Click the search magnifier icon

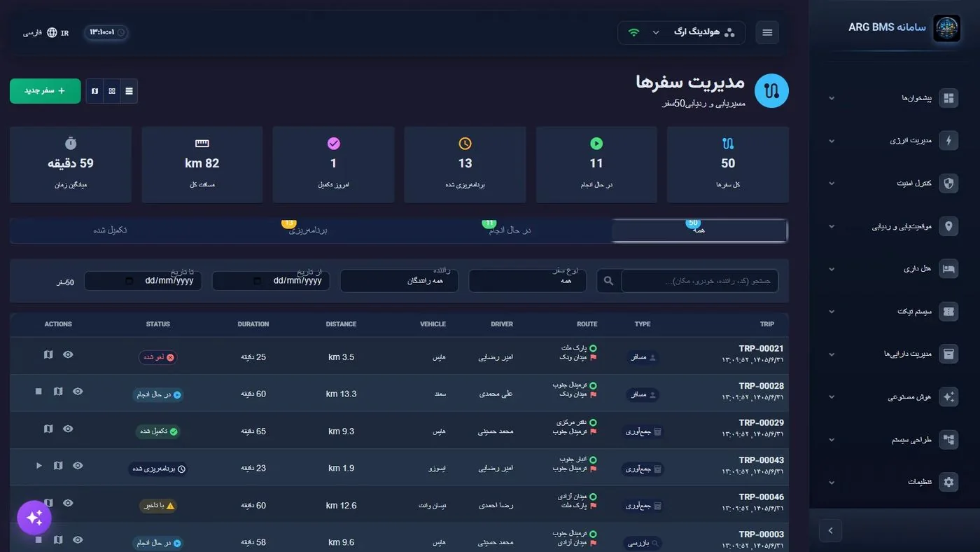pos(608,281)
